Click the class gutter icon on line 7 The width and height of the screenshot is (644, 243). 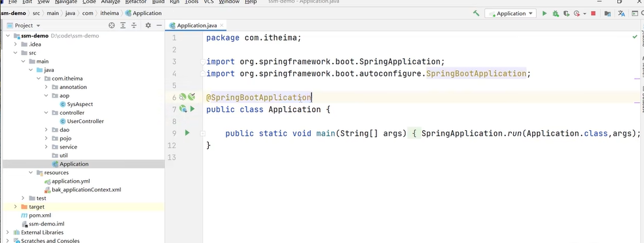tap(183, 109)
